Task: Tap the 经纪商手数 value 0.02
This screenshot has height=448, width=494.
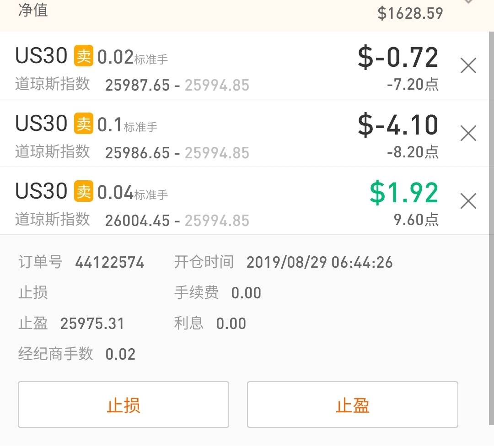Action: (120, 355)
